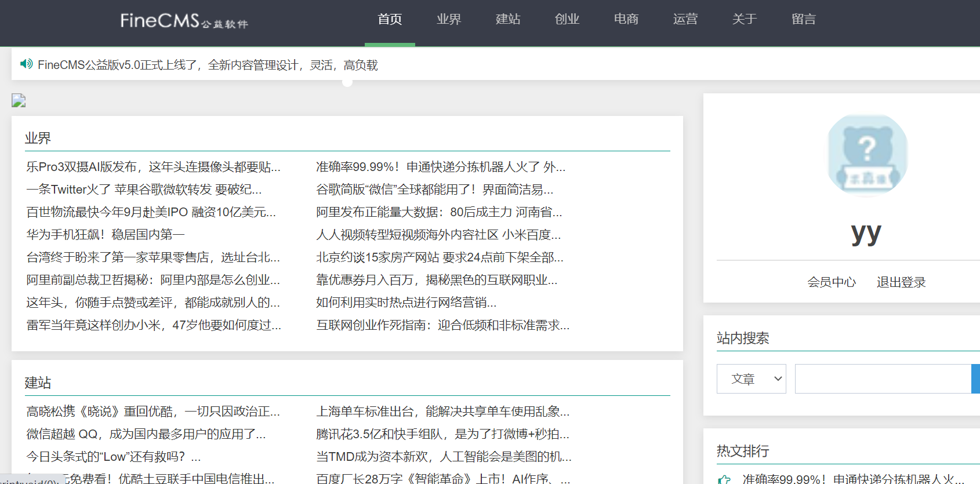Image resolution: width=980 pixels, height=484 pixels.
Task: Open the 业界 navigation menu item
Action: click(449, 19)
